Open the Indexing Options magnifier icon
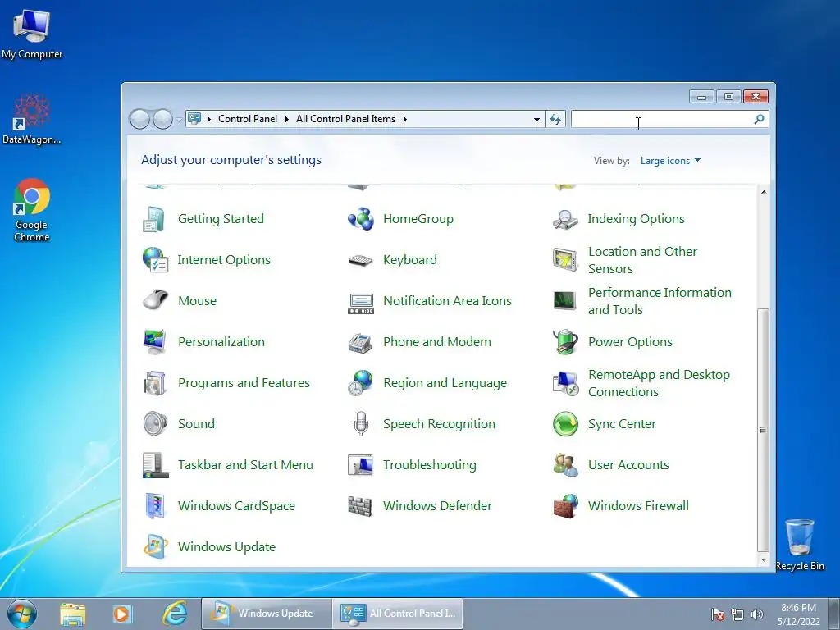Screen dimensions: 840x630 pyautogui.click(x=565, y=219)
